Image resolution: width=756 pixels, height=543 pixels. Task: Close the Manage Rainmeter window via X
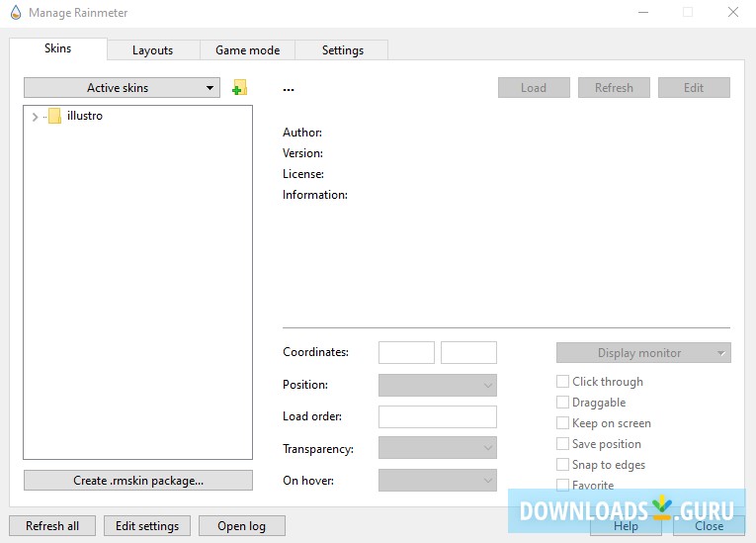(x=733, y=12)
